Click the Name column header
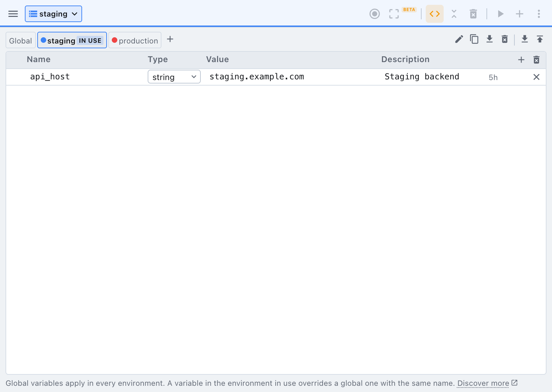552x392 pixels. pyautogui.click(x=39, y=59)
